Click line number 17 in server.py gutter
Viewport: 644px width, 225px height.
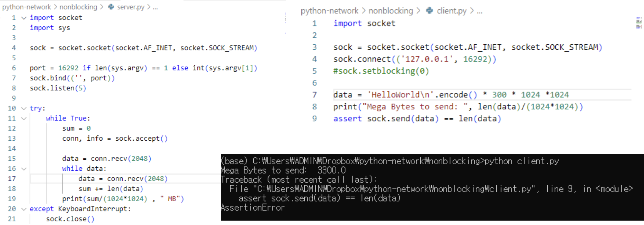pyautogui.click(x=12, y=179)
